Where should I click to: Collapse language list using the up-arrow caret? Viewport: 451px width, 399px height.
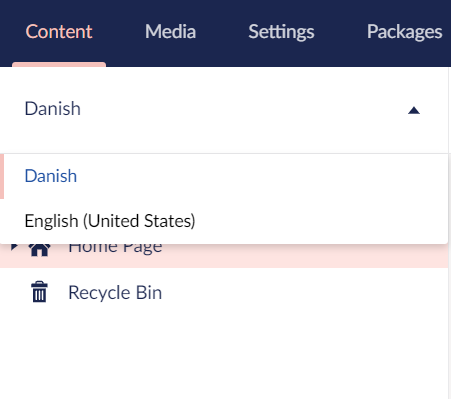414,110
